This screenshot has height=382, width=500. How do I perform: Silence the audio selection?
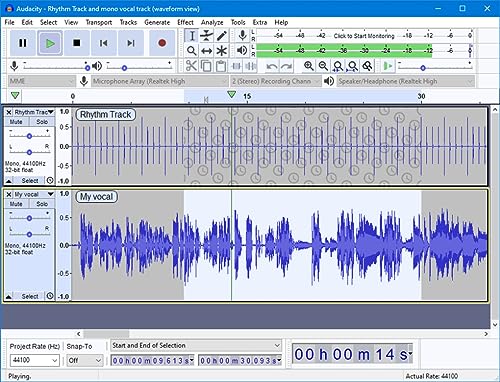pyautogui.click(x=250, y=66)
